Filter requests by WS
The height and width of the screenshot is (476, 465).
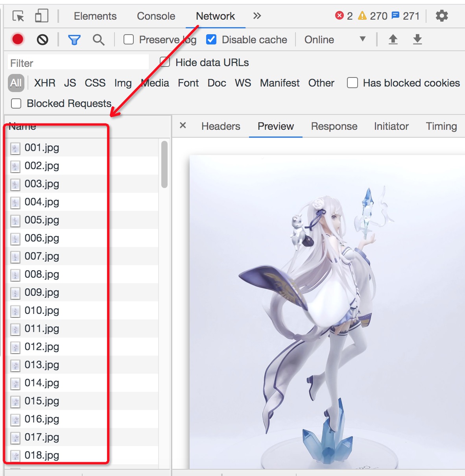[243, 83]
